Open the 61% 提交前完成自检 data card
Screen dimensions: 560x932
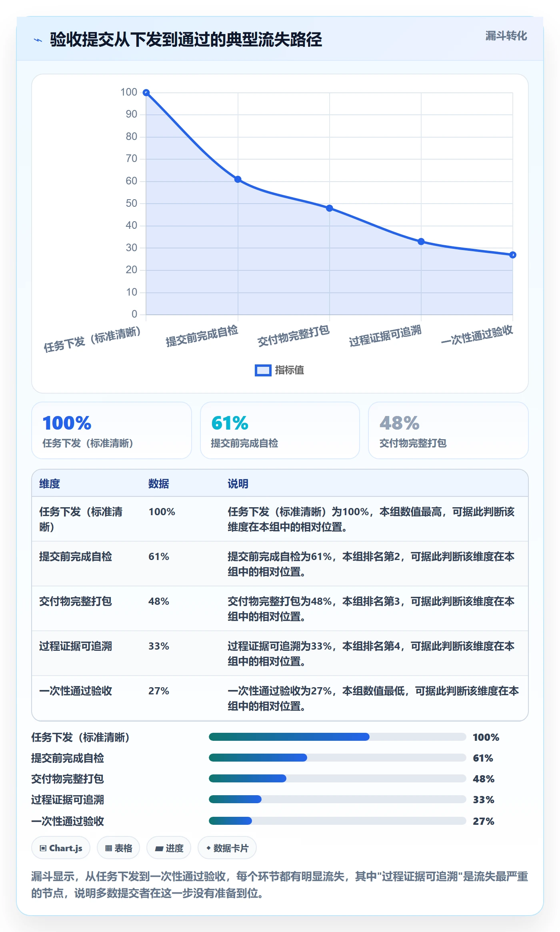(280, 430)
